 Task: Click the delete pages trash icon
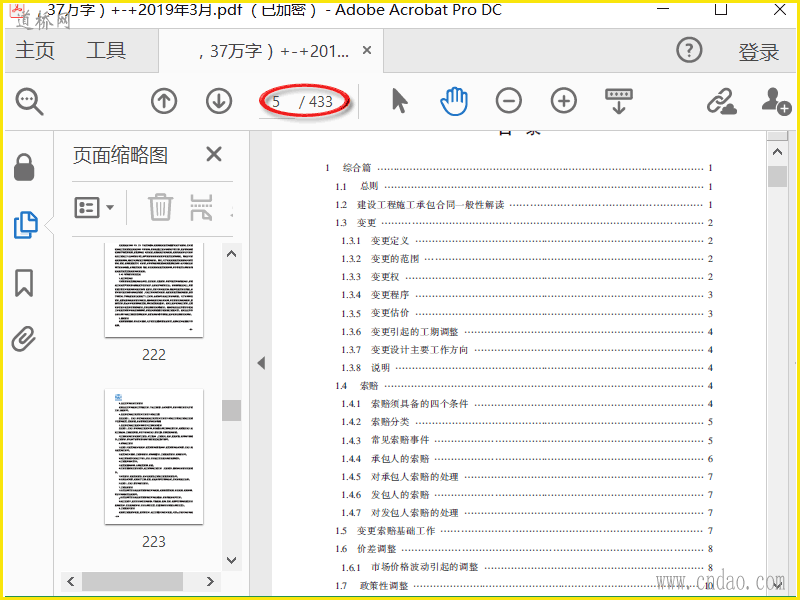point(160,207)
